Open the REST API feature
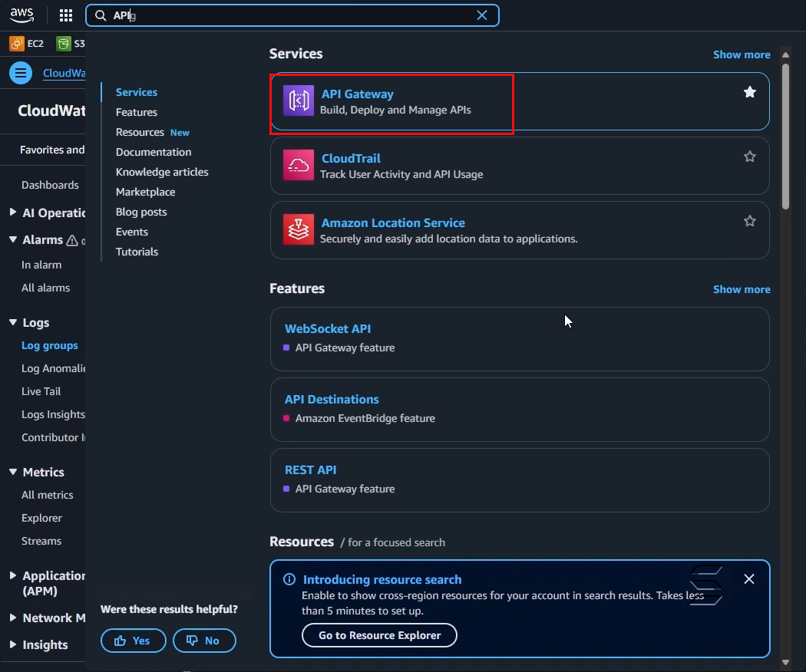This screenshot has width=806, height=672. [x=310, y=470]
